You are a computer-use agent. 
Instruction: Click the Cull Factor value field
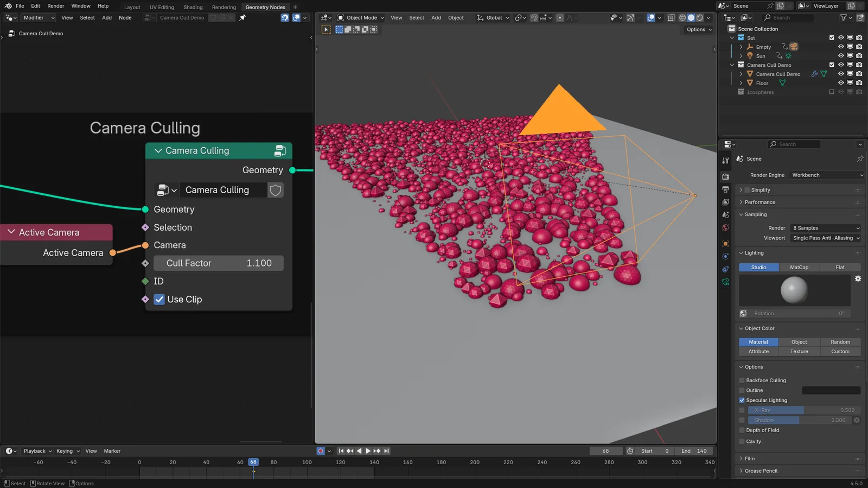[x=219, y=263]
